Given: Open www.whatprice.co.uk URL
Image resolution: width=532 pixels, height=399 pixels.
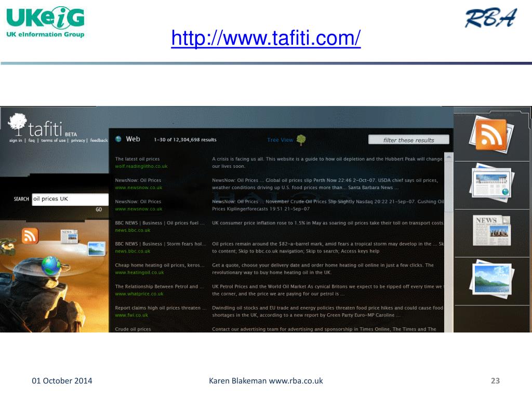Looking at the screenshot, I should (139, 294).
